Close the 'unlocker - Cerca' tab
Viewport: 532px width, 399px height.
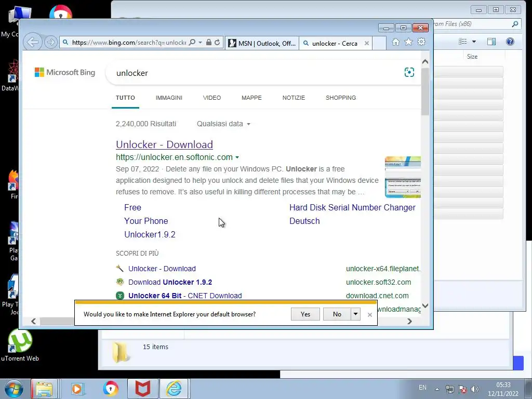pyautogui.click(x=366, y=44)
